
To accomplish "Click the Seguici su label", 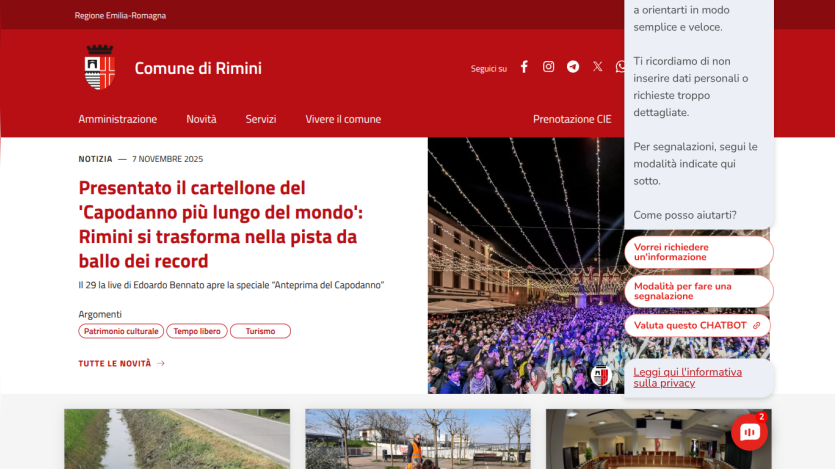I will [x=488, y=69].
